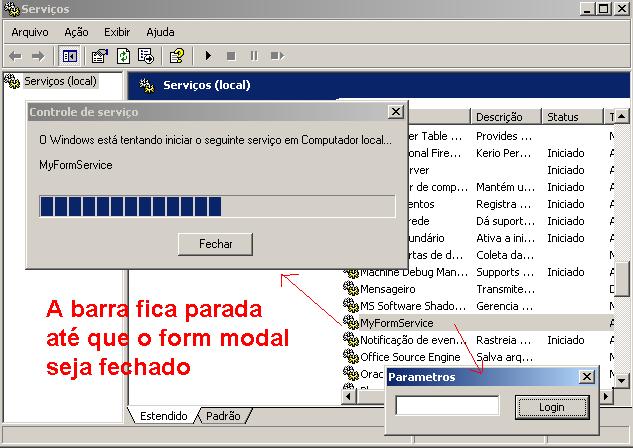Click the Show/Hide Console Tree toolbar icon
The width and height of the screenshot is (633, 448).
point(71,56)
